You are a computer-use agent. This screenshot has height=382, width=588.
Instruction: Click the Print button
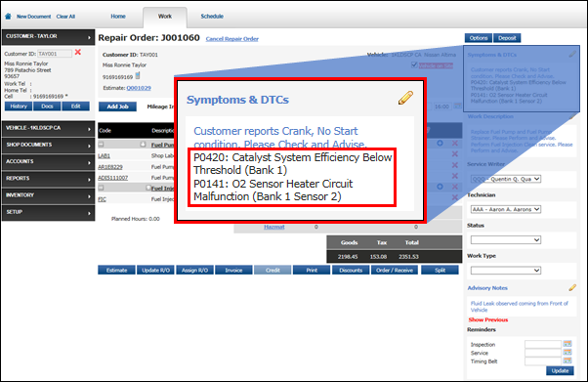click(x=312, y=271)
